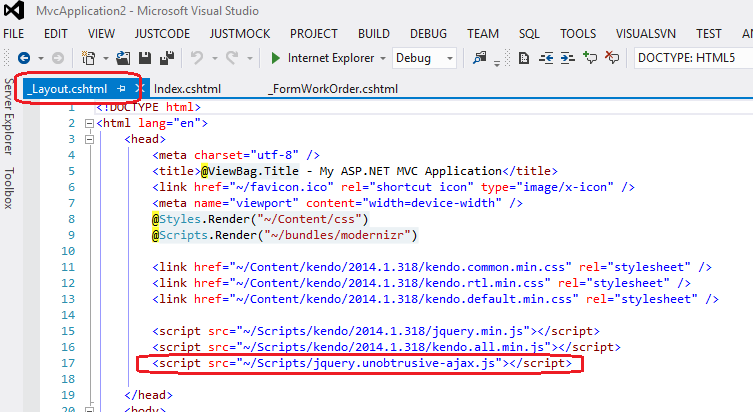The height and width of the screenshot is (412, 753).
Task: Open the EDIT menu
Action: [56, 34]
